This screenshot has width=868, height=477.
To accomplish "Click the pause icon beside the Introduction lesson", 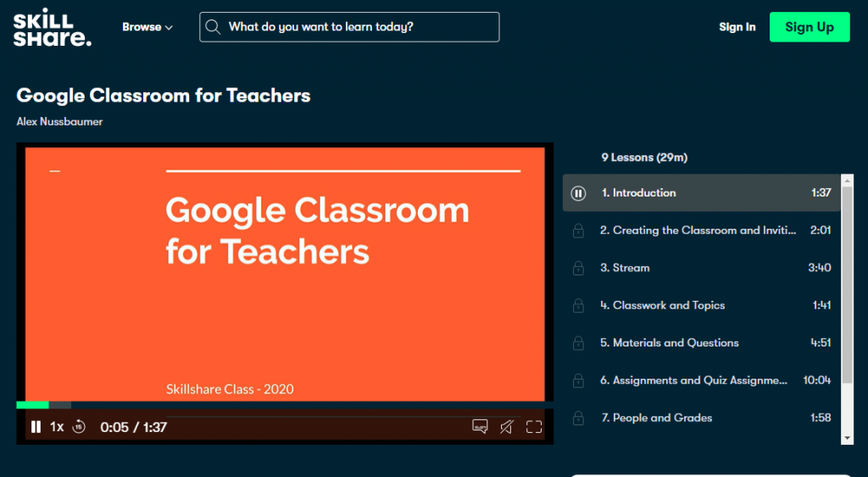I will (x=578, y=193).
